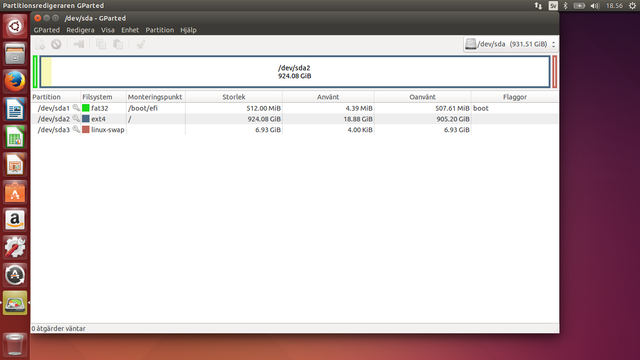This screenshot has width=640, height=360.
Task: Click the Filsystem column header
Action: coord(104,97)
